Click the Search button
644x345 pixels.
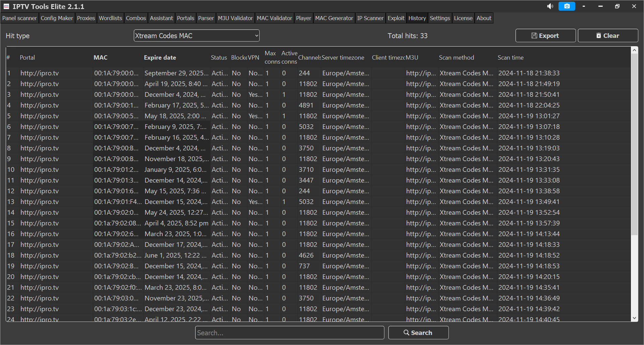pyautogui.click(x=418, y=333)
